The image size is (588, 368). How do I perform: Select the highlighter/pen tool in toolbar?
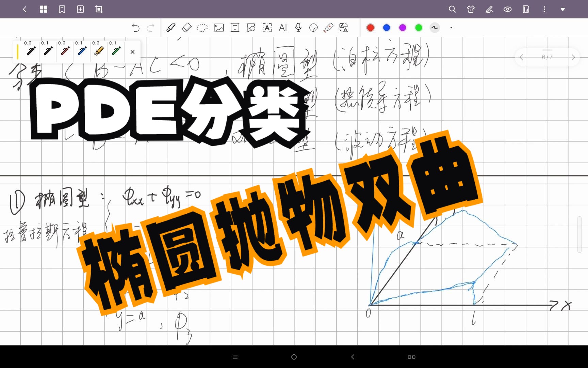pyautogui.click(x=170, y=28)
